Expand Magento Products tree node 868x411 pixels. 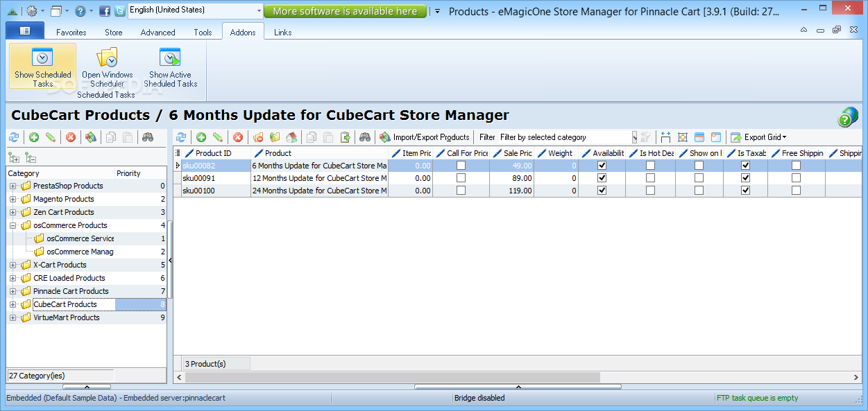tap(12, 199)
